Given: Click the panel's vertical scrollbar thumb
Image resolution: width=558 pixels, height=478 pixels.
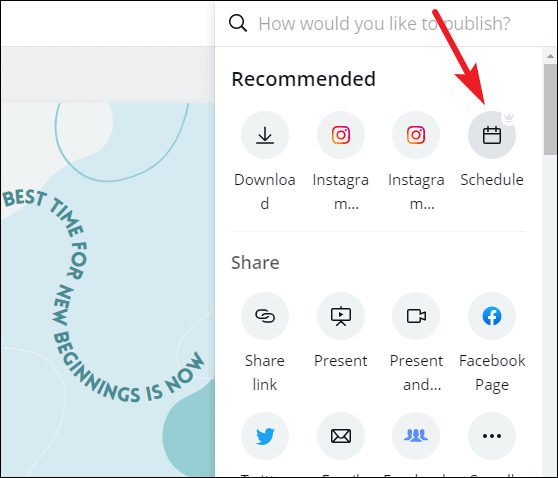Looking at the screenshot, I should (x=550, y=109).
